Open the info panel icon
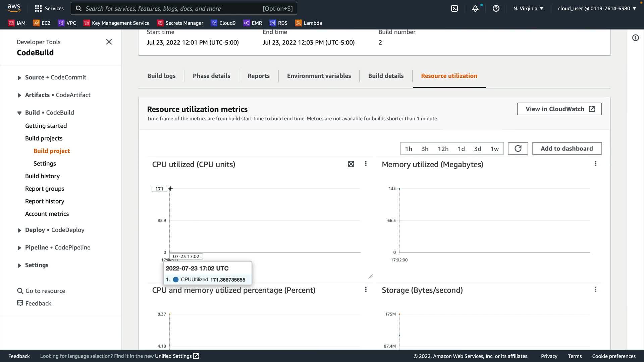This screenshot has width=644, height=362. 635,38
